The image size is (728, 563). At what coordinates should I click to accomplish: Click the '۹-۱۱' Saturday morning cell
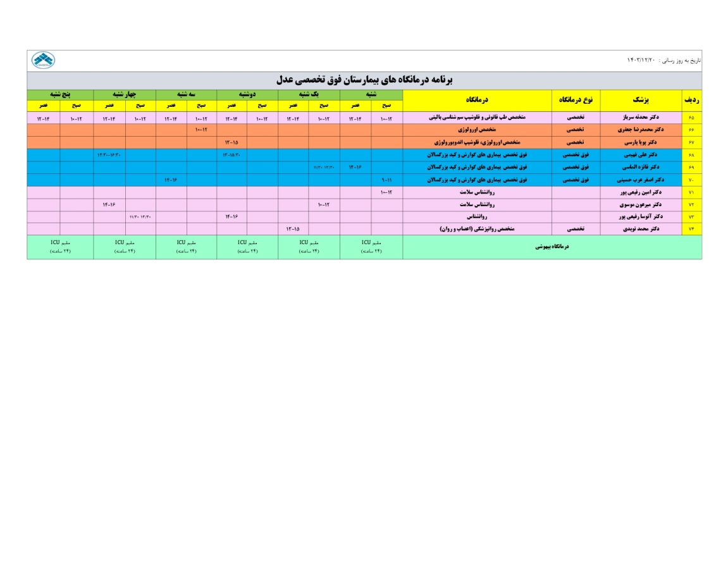click(x=386, y=180)
